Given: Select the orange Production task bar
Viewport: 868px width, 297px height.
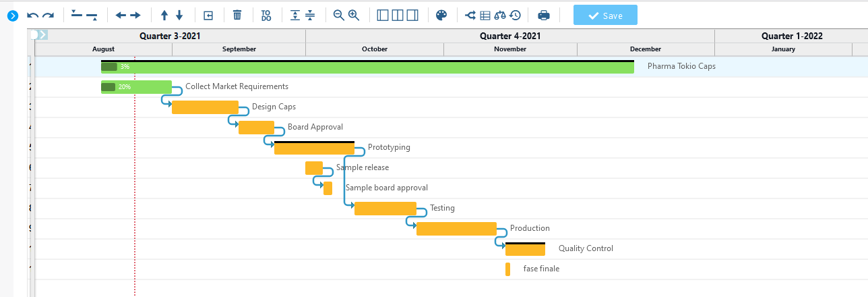Looking at the screenshot, I should 456,229.
